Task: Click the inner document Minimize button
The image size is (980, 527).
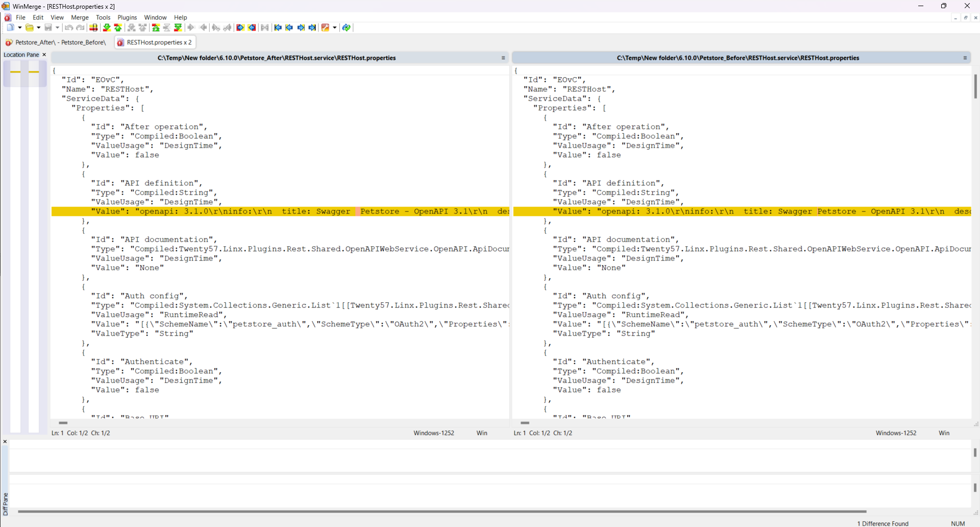Action: coord(955,17)
